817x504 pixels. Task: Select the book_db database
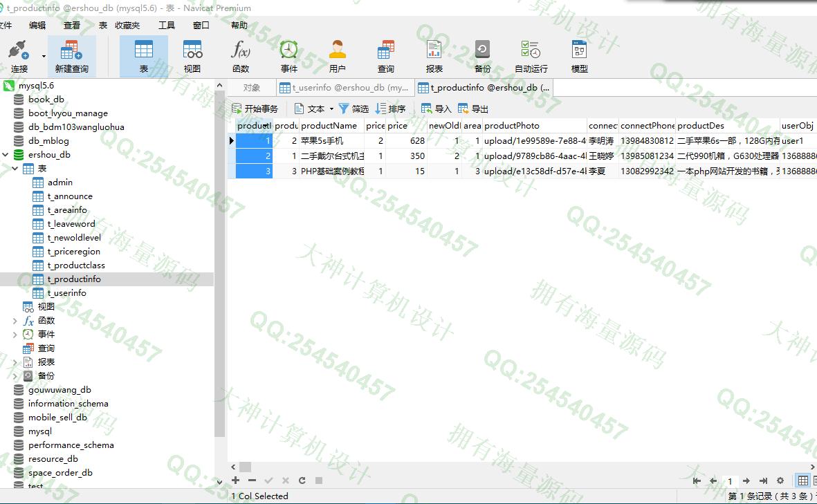[46, 100]
